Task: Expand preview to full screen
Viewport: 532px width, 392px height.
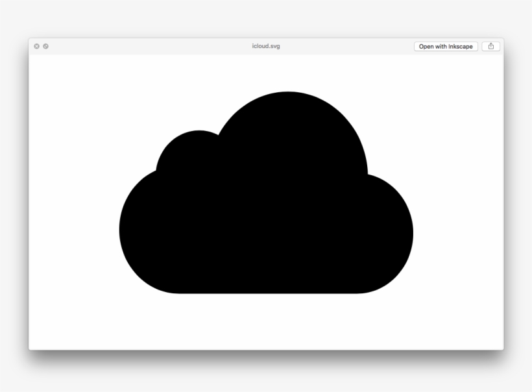Action: point(46,46)
